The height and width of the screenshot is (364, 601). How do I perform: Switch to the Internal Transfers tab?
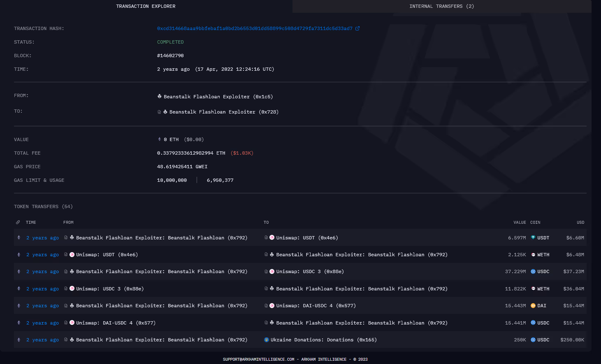[x=441, y=6]
